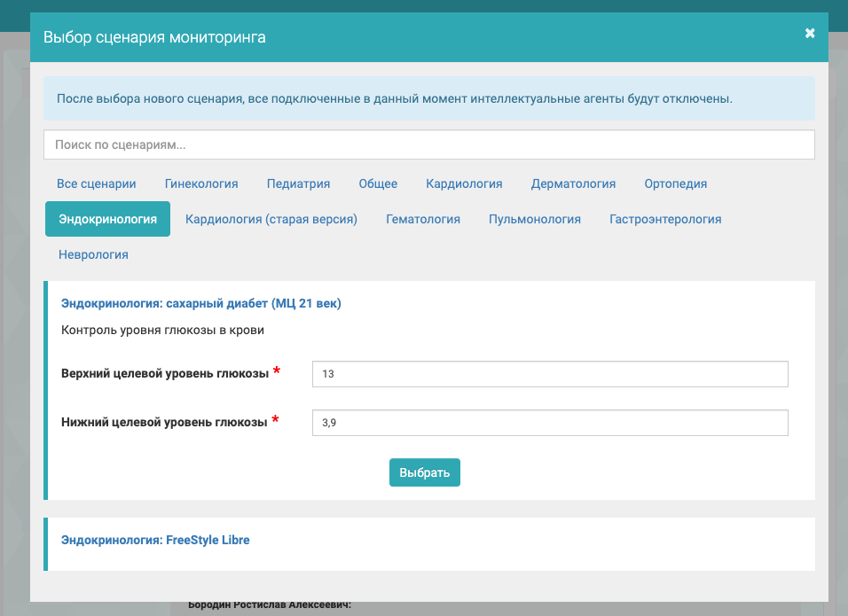Close the scenario selection dialog
The width and height of the screenshot is (848, 616).
tap(809, 34)
